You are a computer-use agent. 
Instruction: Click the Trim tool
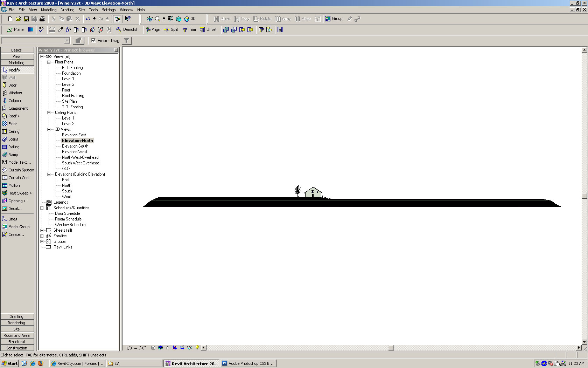click(189, 30)
